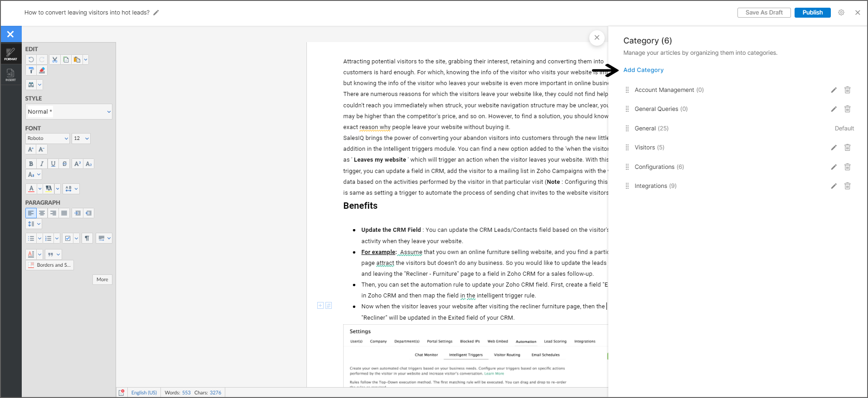Paste from clipboard icon
The height and width of the screenshot is (398, 868).
tap(77, 60)
